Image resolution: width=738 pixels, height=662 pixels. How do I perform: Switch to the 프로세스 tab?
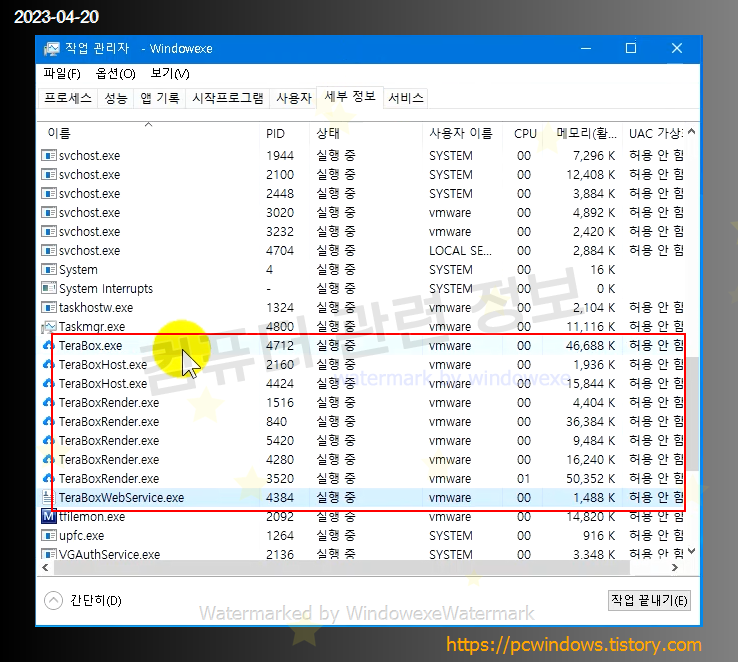pyautogui.click(x=68, y=98)
